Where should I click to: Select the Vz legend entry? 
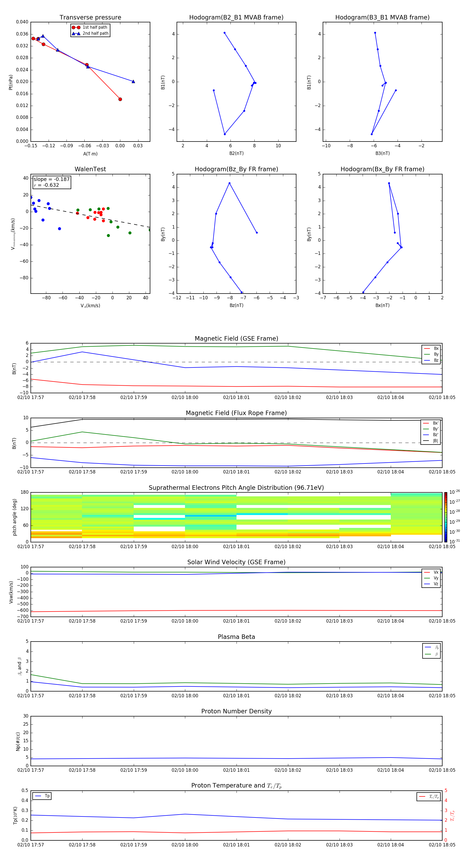coord(431,584)
